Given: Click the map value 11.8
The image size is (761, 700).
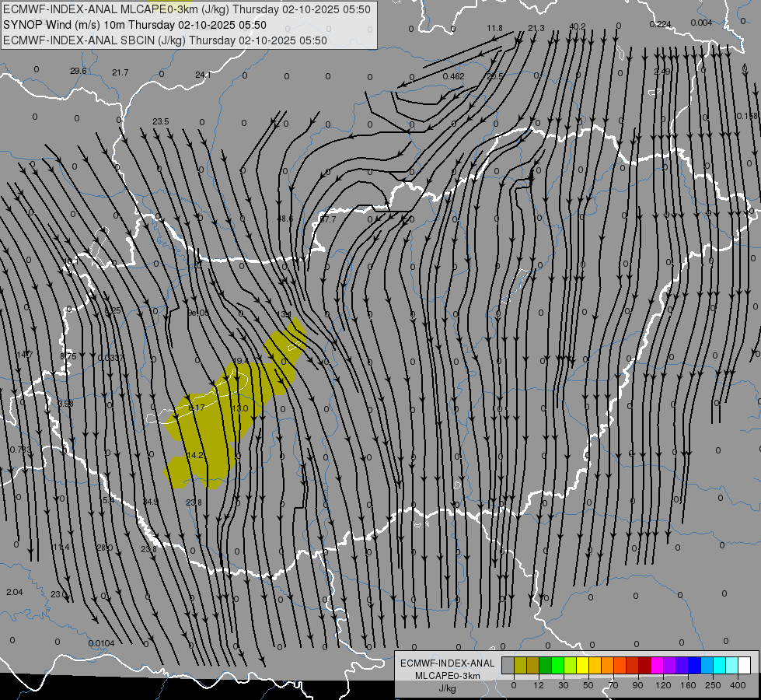Looking at the screenshot, I should 495,28.
